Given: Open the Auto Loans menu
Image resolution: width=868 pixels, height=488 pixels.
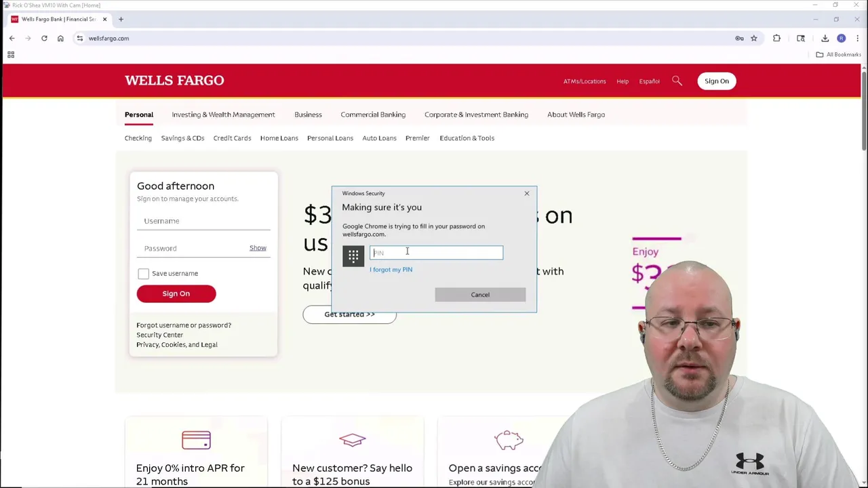Looking at the screenshot, I should pyautogui.click(x=379, y=138).
